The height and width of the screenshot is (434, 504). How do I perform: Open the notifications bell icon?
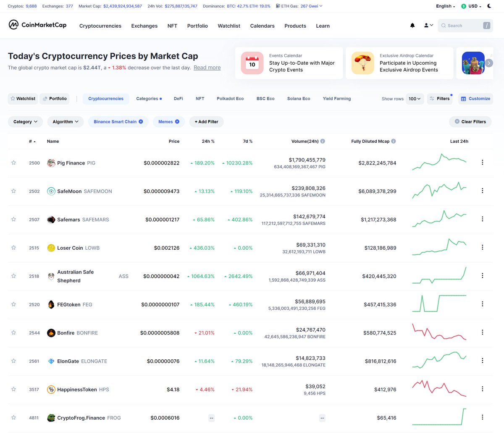tap(412, 26)
